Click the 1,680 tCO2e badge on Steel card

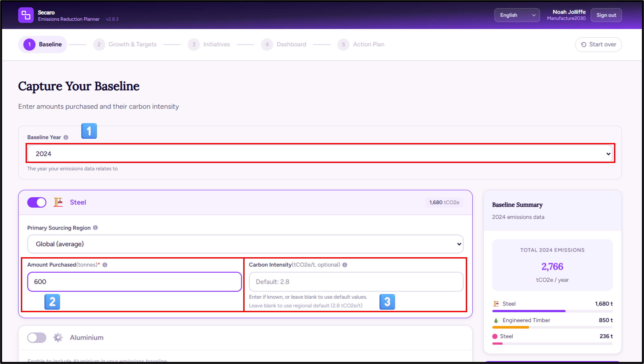tap(444, 202)
